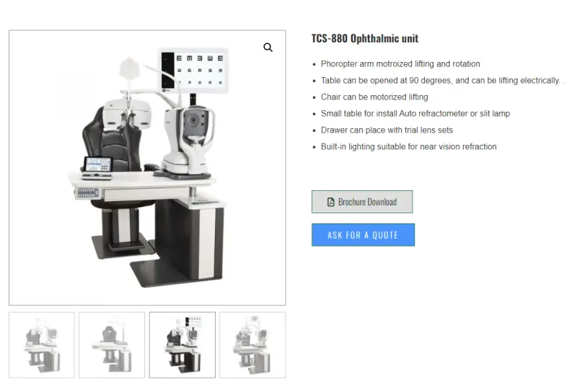The width and height of the screenshot is (577, 392).
Task: Open the second thumbnail showing the bare chair unit
Action: 112,345
